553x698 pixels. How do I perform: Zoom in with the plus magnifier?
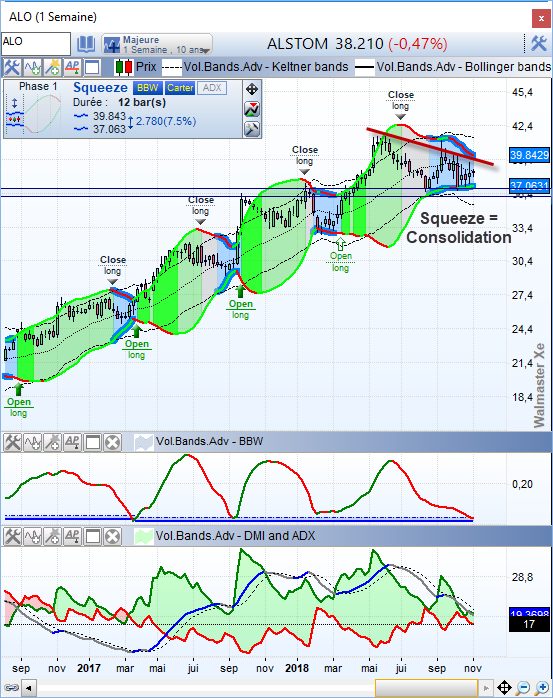(542, 688)
